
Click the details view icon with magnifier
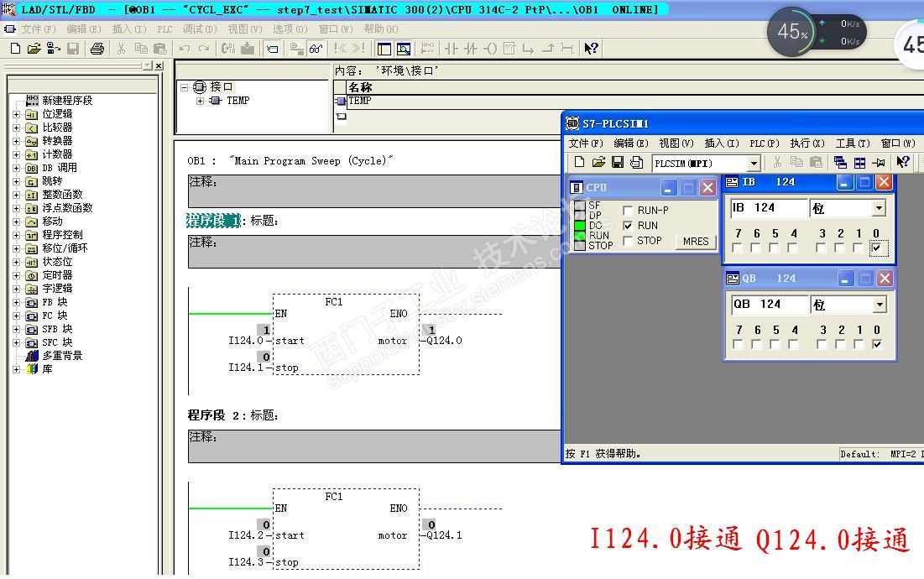tap(404, 49)
